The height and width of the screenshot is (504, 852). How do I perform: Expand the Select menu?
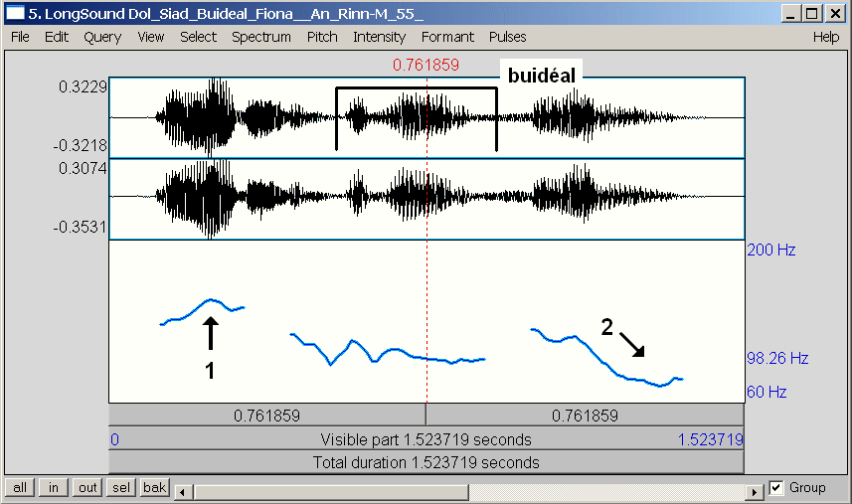[x=198, y=37]
